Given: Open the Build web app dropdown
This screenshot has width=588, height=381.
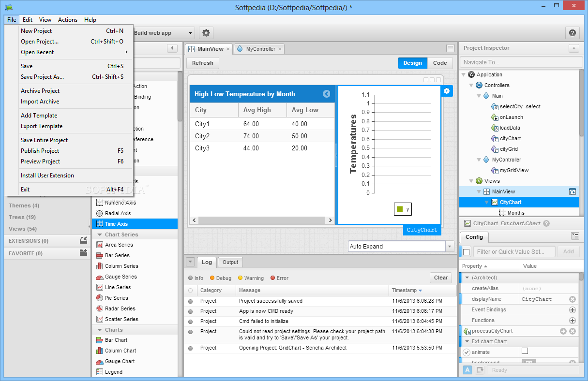Looking at the screenshot, I should tap(191, 33).
